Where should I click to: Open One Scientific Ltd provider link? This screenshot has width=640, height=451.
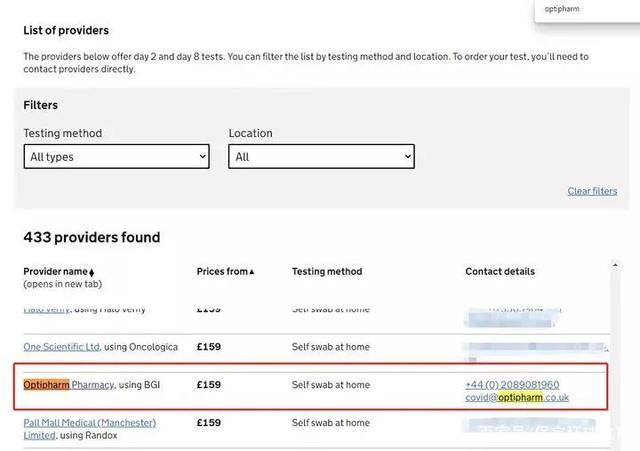pos(61,347)
